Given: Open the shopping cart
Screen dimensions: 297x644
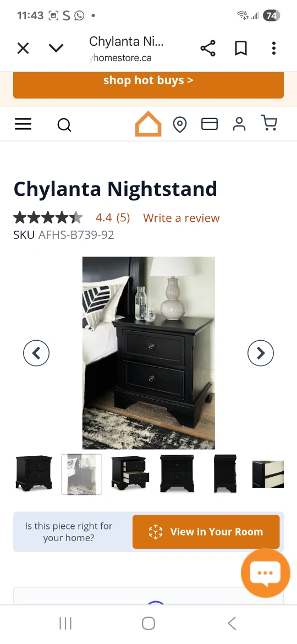Looking at the screenshot, I should 269,123.
